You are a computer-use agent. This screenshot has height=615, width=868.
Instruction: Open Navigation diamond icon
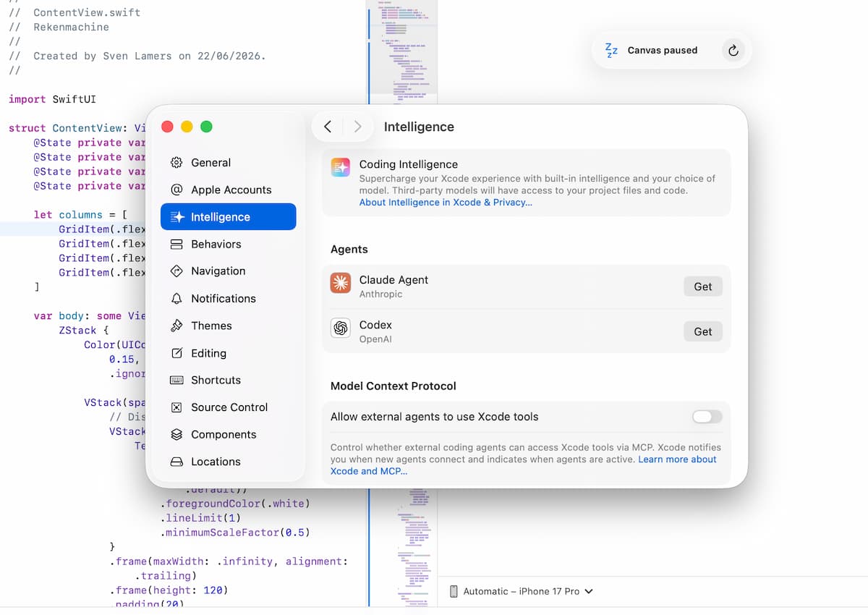point(176,271)
